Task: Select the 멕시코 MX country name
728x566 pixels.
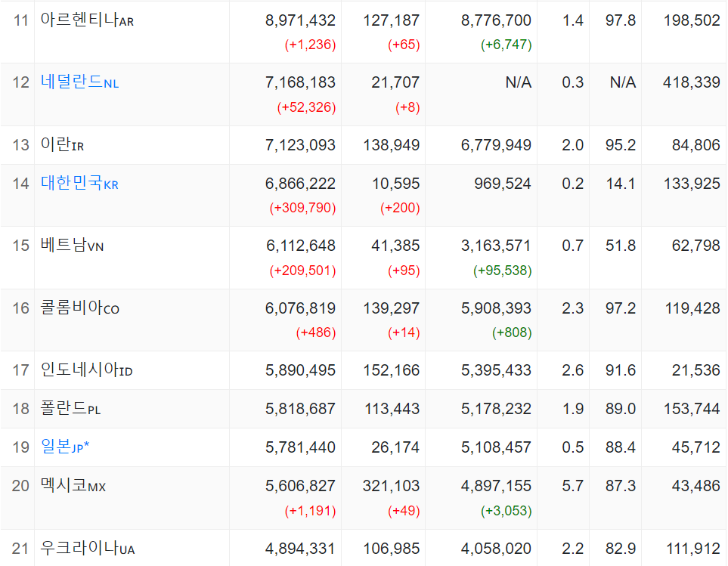Action: (73, 486)
